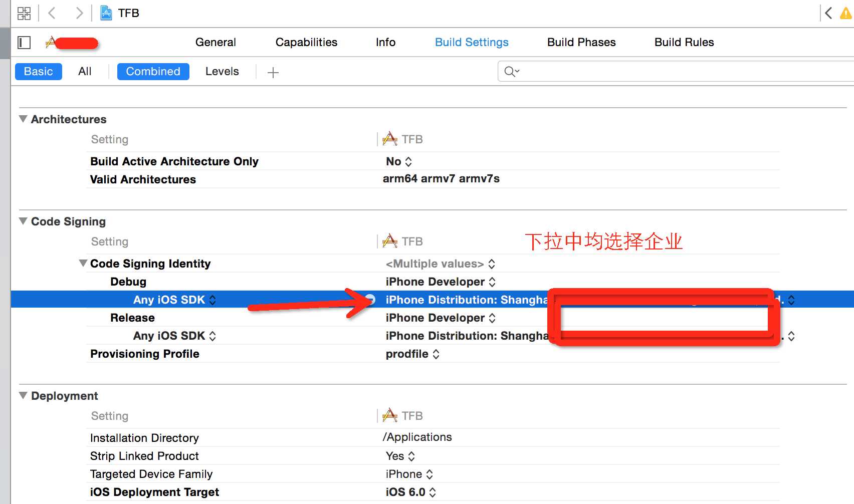This screenshot has width=854, height=504.
Task: Select the Provisioning Profile setting name
Action: (145, 354)
